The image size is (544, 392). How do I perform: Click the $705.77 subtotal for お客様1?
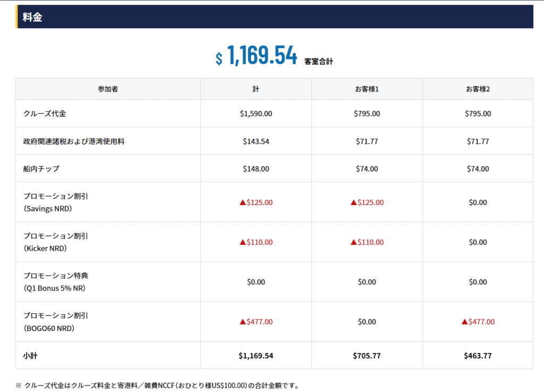point(367,355)
